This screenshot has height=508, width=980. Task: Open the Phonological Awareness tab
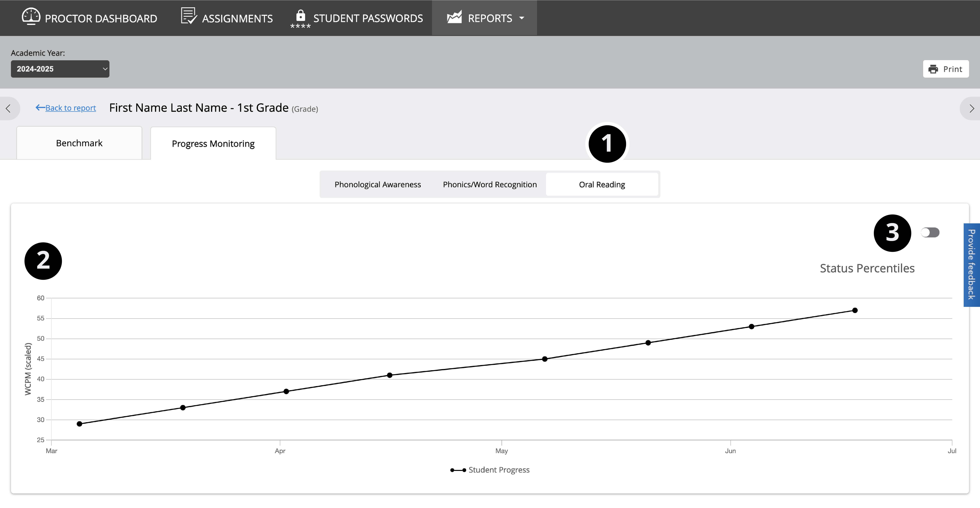pyautogui.click(x=377, y=184)
